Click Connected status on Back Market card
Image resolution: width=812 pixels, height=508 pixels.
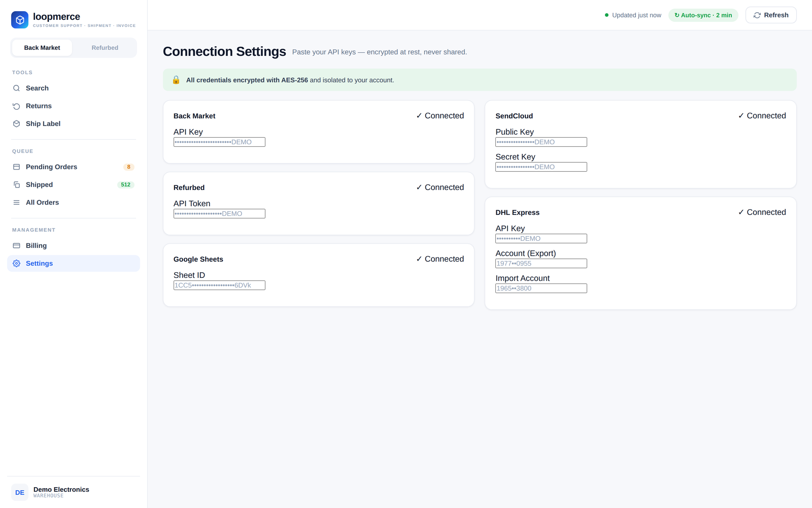[440, 116]
